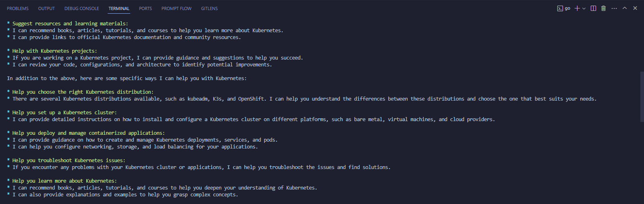Maximize panel size with up chevron

pos(624,8)
